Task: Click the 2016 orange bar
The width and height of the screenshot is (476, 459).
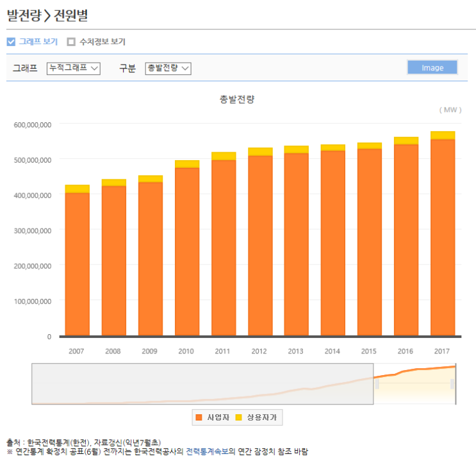Action: click(x=406, y=240)
